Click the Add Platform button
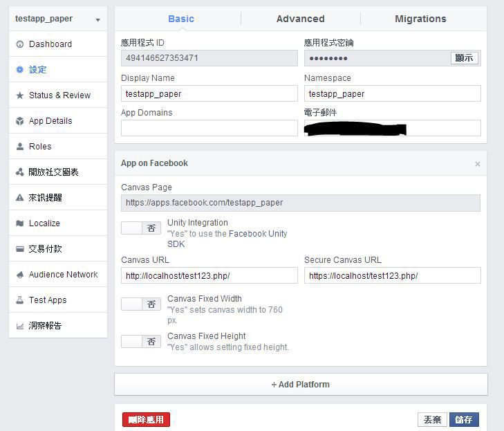Viewport: 504px width, 431px height. pos(301,385)
